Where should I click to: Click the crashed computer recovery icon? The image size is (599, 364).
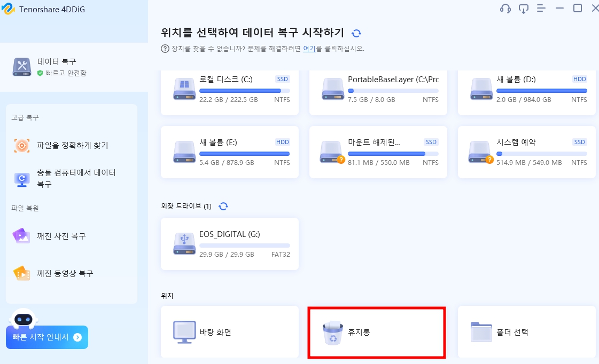click(22, 179)
